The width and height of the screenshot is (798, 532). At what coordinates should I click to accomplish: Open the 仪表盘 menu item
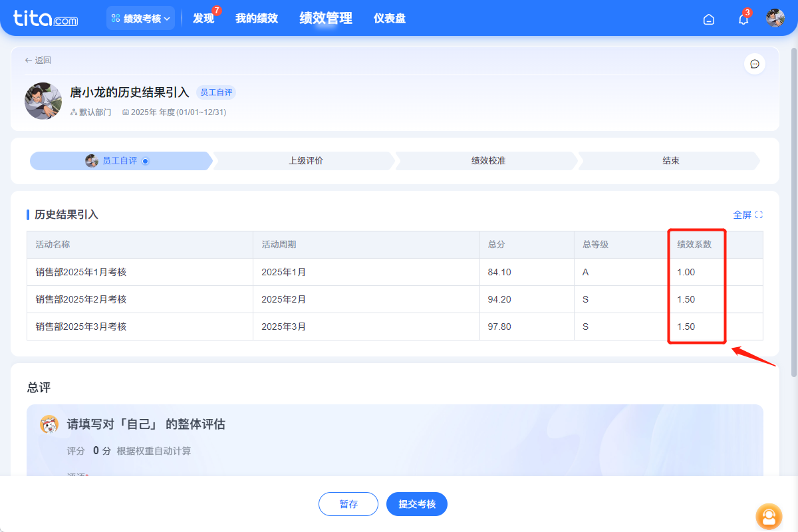point(390,18)
